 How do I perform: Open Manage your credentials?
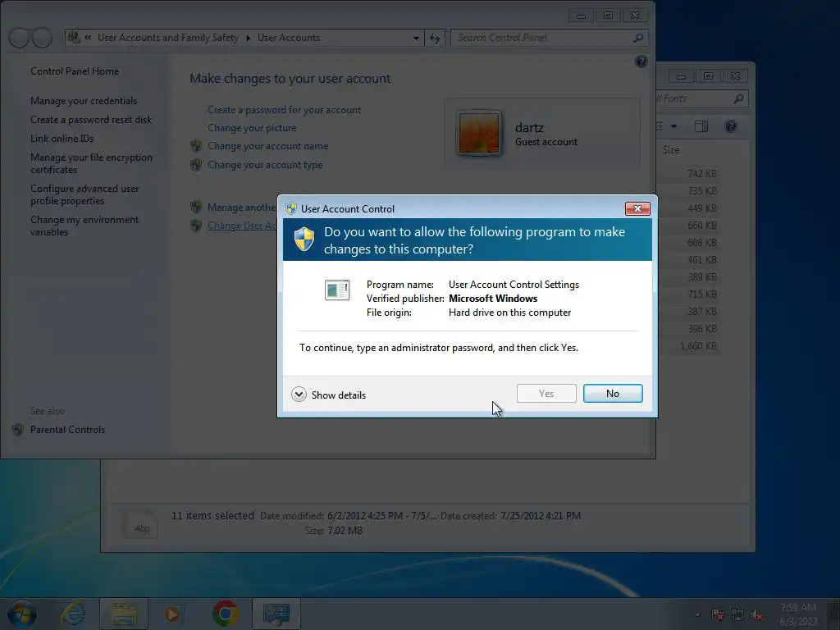[x=84, y=101]
